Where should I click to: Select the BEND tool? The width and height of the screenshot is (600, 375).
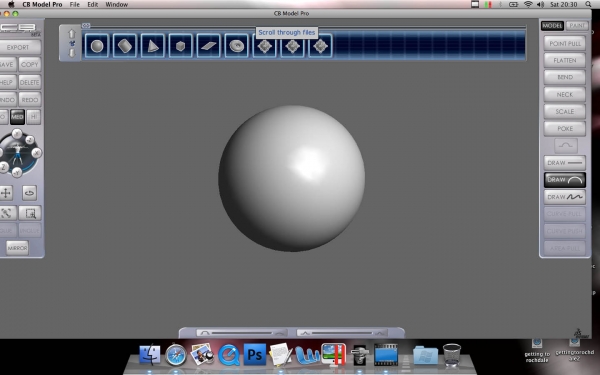pos(565,77)
